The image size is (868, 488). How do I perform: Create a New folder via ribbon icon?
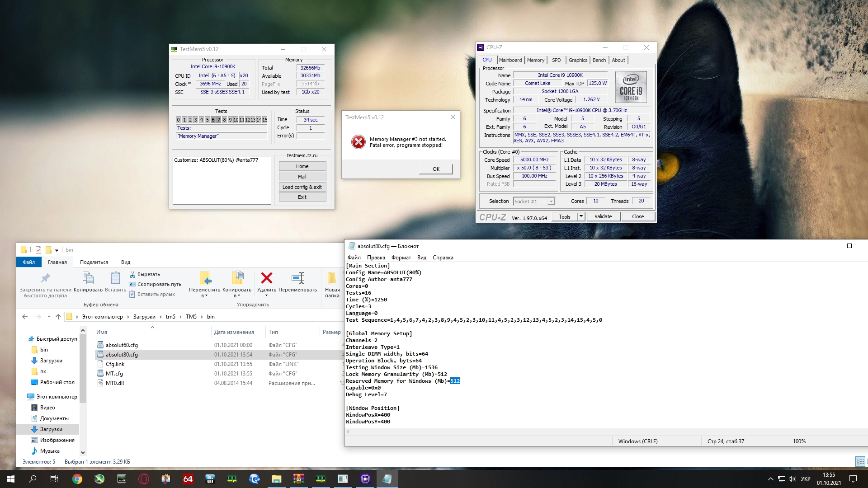(332, 278)
